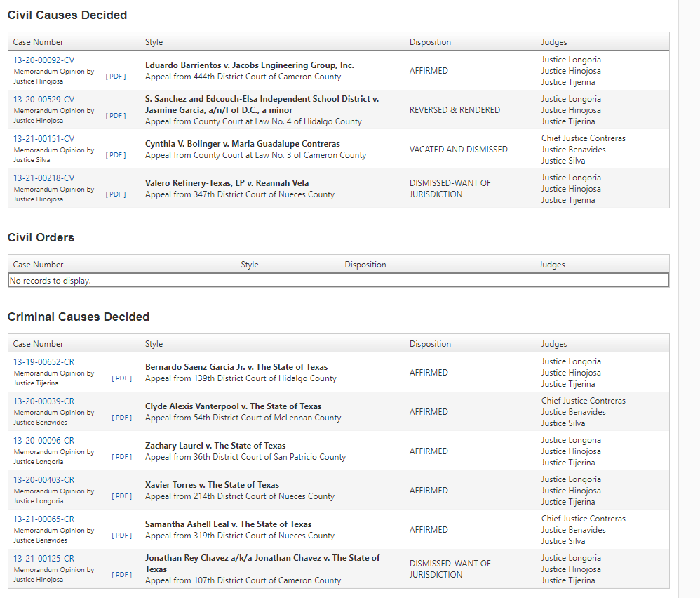Click Style header in Civil Causes Decided table
Screen dimensions: 700x598
[x=154, y=42]
